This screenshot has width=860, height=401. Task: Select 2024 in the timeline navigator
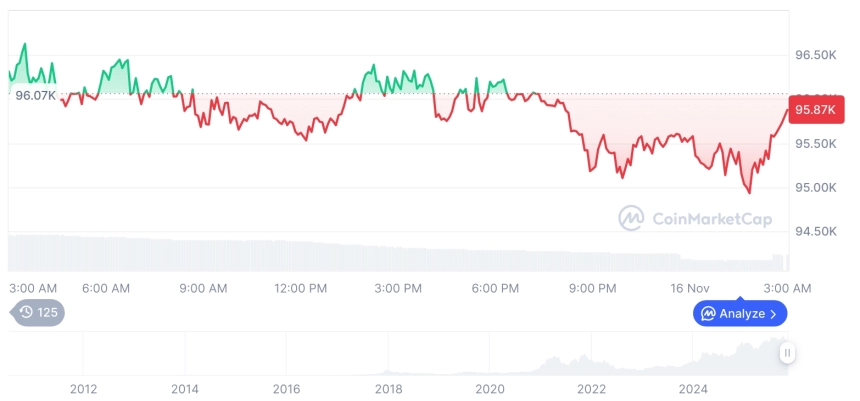[694, 389]
